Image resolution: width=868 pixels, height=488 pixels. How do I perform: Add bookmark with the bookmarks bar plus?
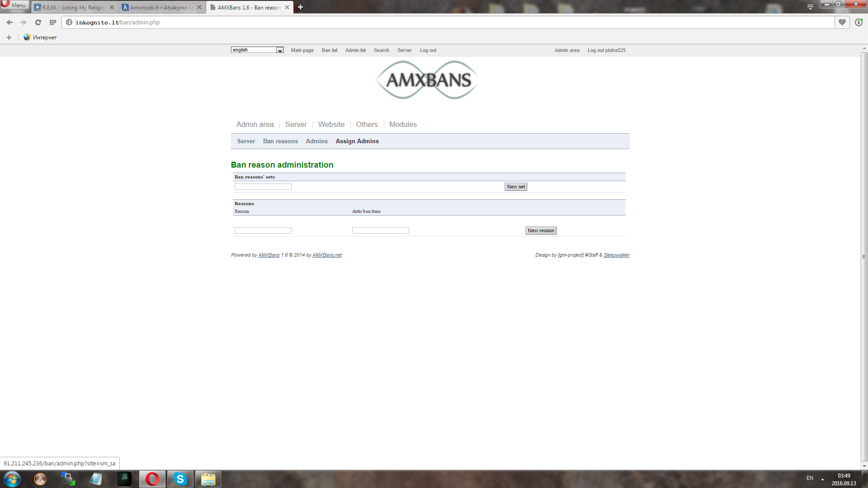(9, 38)
